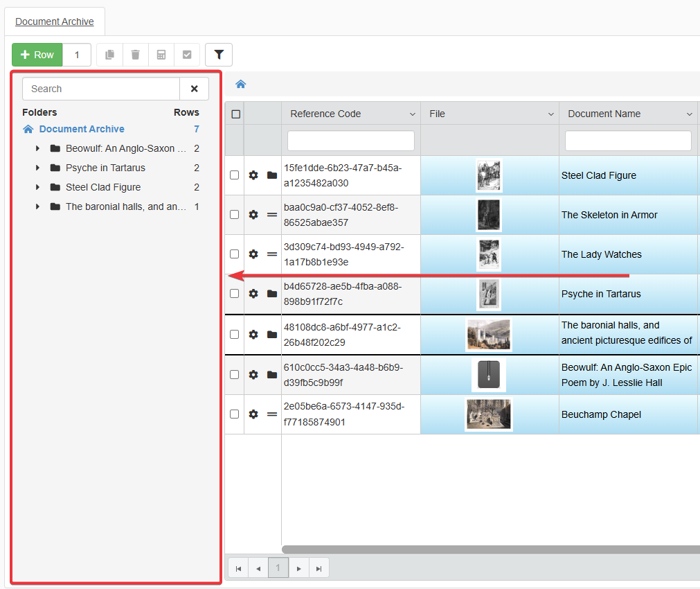Click folder icon in The baronial halls row
The image size is (700, 589).
tap(272, 334)
